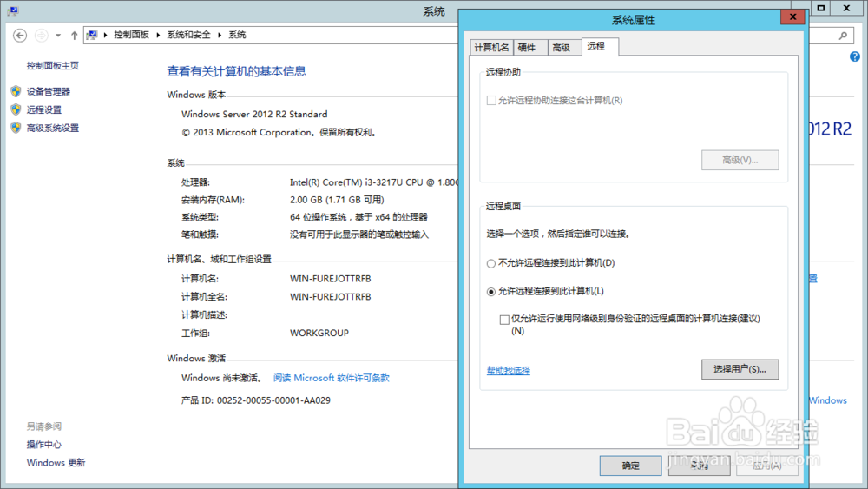Toggle 允许远程协助连接这台计算机 checkbox
868x489 pixels.
[x=491, y=100]
